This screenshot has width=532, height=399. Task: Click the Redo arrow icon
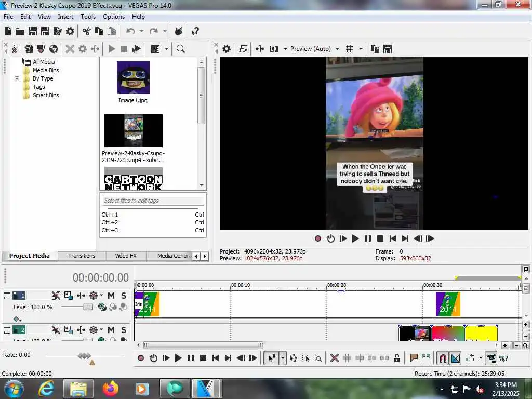(x=154, y=32)
